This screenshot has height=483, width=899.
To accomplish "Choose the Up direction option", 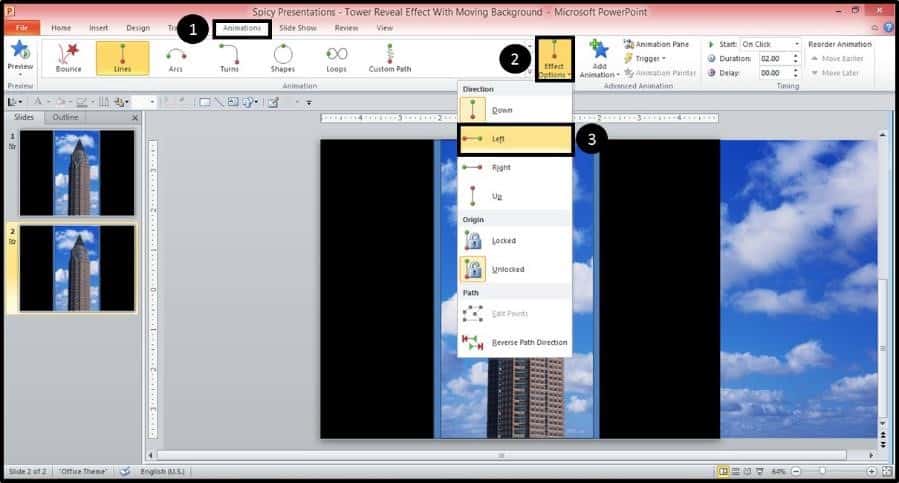I will (x=515, y=196).
